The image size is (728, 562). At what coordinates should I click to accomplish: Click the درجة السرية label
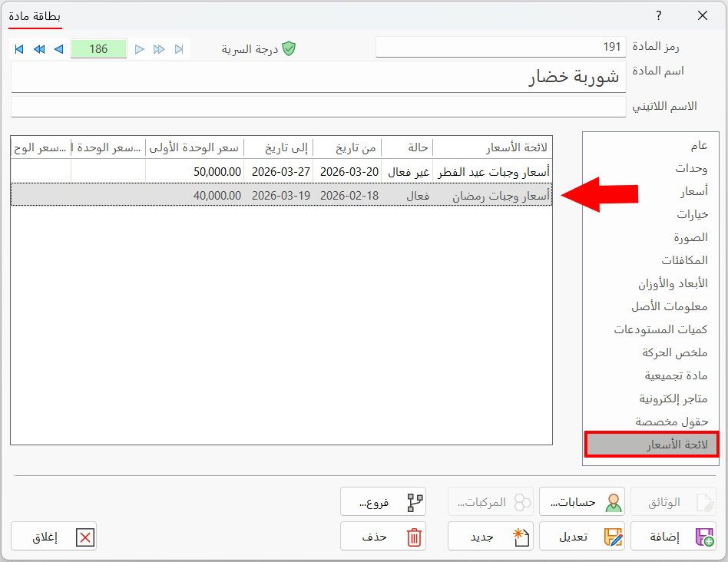250,49
